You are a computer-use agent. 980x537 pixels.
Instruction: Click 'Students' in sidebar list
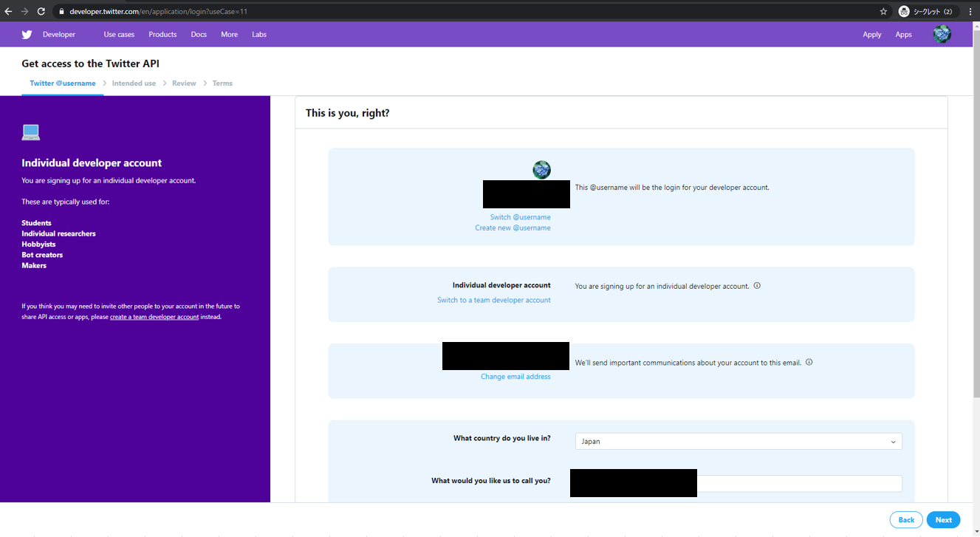[x=36, y=223]
